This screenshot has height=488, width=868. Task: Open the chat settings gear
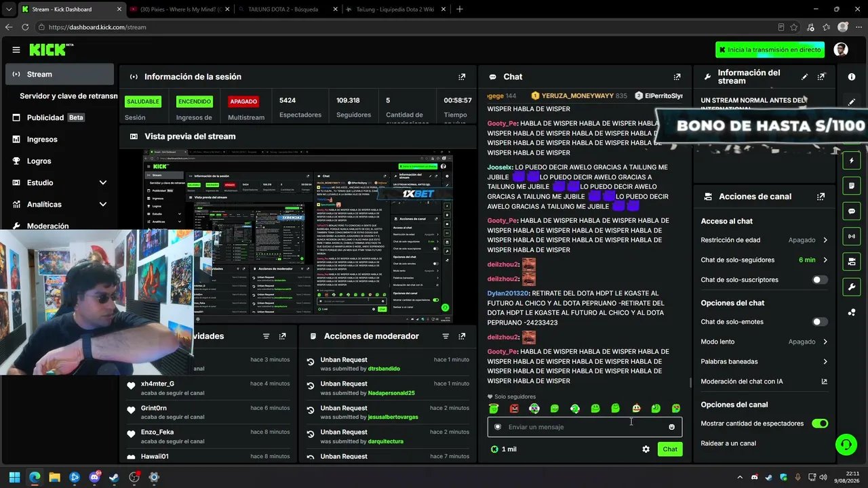646,449
